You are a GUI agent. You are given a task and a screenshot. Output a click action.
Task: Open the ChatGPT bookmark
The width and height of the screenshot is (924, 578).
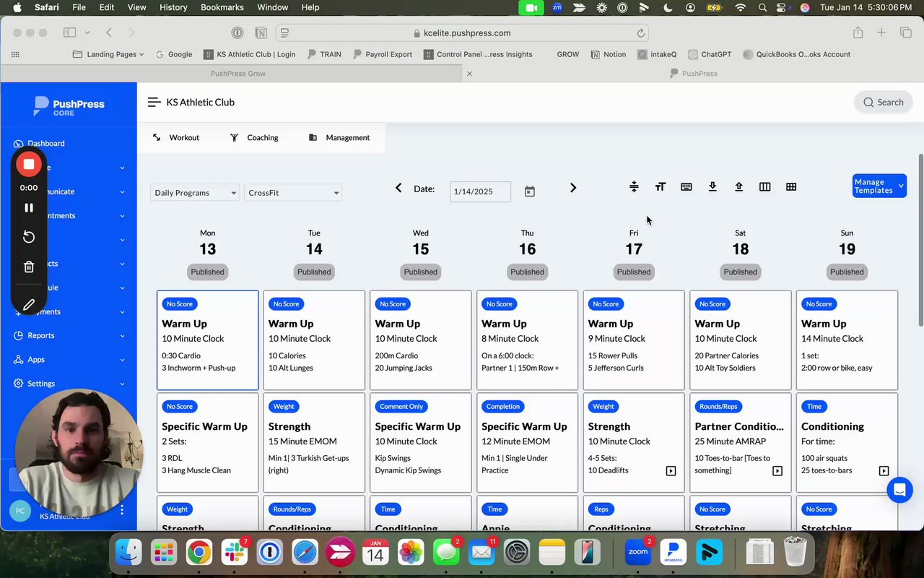(x=710, y=54)
